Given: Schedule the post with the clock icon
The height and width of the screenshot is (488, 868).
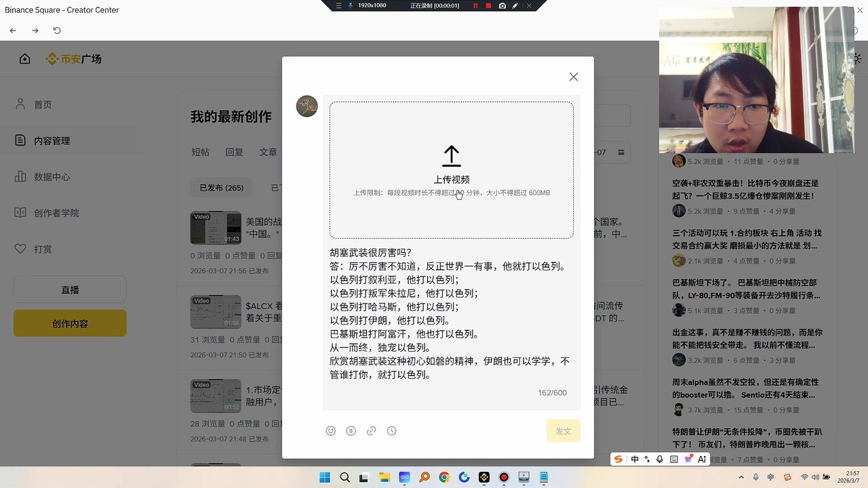Looking at the screenshot, I should [x=392, y=431].
